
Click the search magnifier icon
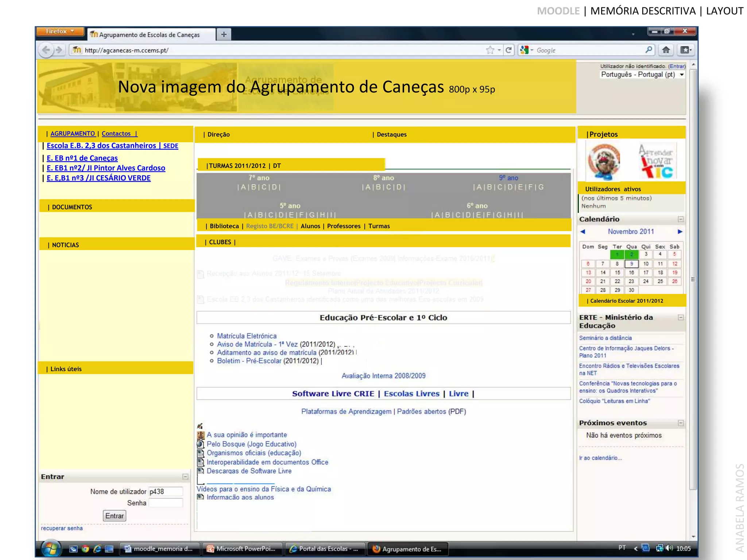tap(649, 50)
